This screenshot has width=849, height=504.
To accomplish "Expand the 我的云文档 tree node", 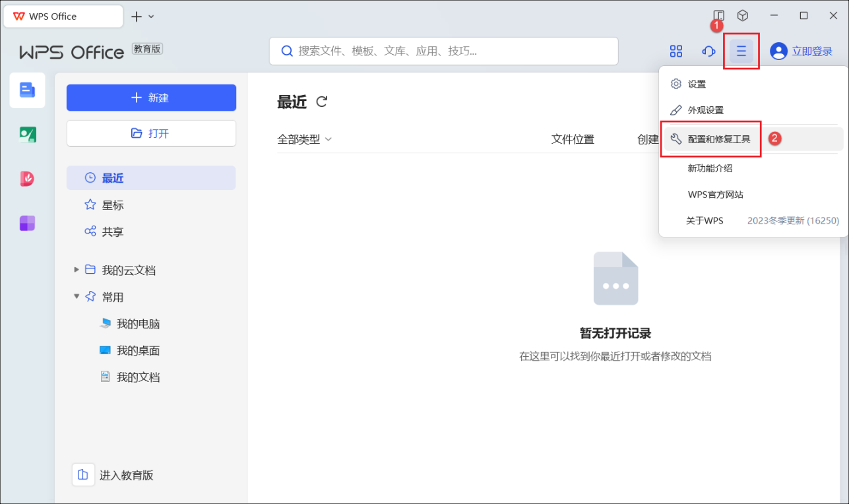I will [x=77, y=270].
